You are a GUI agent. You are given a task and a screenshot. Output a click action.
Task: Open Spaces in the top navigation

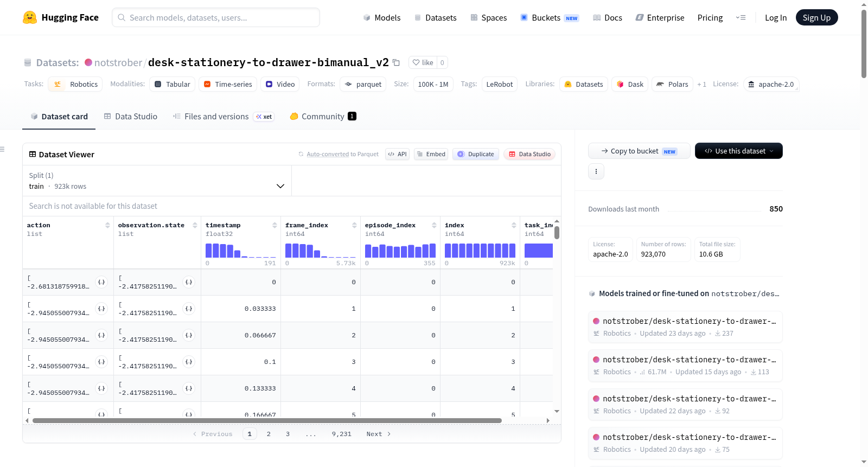tap(489, 17)
